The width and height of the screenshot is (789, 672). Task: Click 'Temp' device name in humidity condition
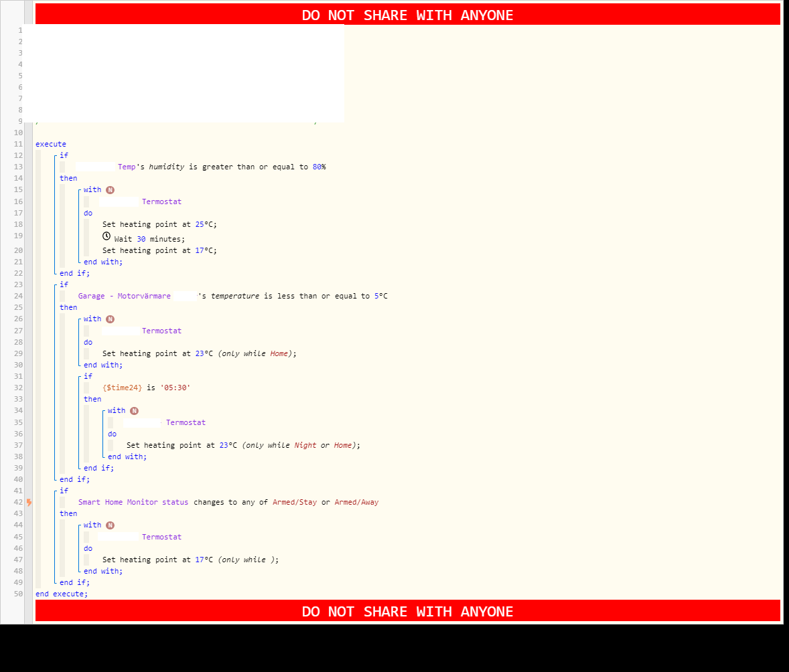[x=127, y=167]
